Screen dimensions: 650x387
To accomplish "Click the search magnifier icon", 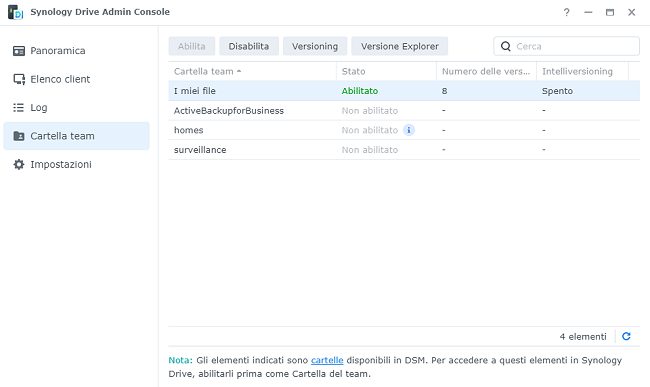I will [506, 46].
